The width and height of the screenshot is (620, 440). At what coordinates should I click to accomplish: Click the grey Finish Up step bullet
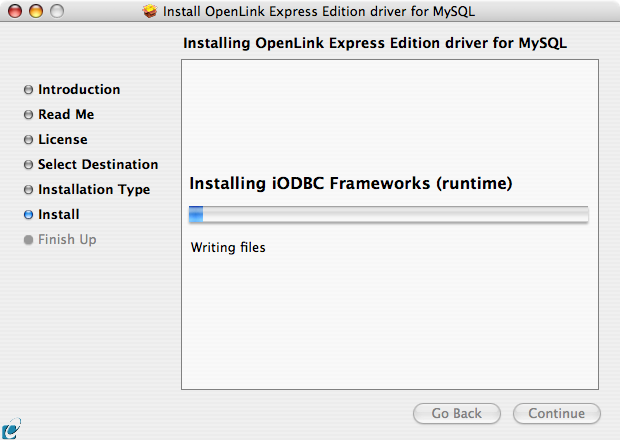tap(28, 240)
